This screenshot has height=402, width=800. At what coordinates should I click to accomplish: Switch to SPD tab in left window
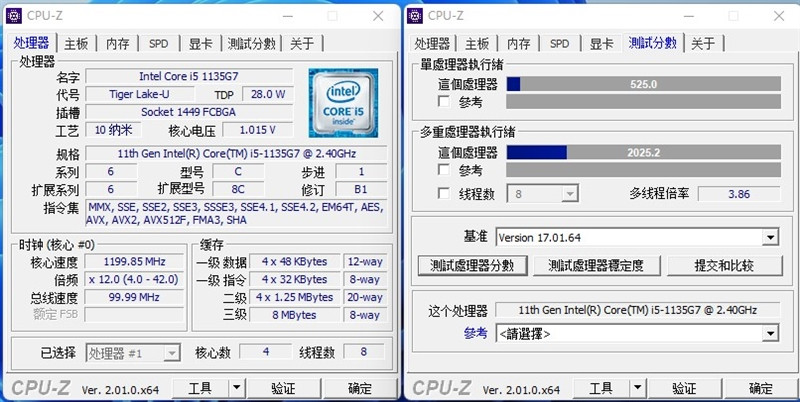158,43
